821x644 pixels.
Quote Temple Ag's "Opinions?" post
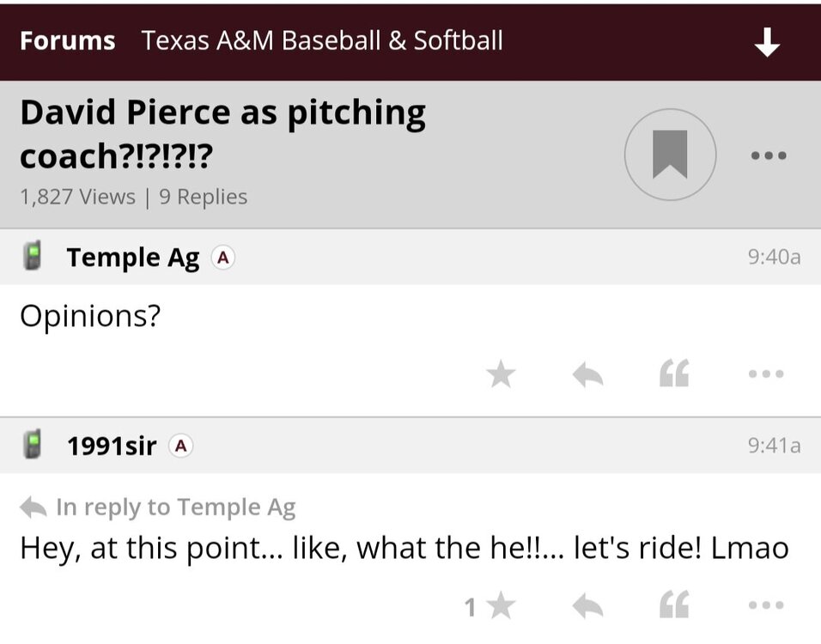click(x=674, y=374)
